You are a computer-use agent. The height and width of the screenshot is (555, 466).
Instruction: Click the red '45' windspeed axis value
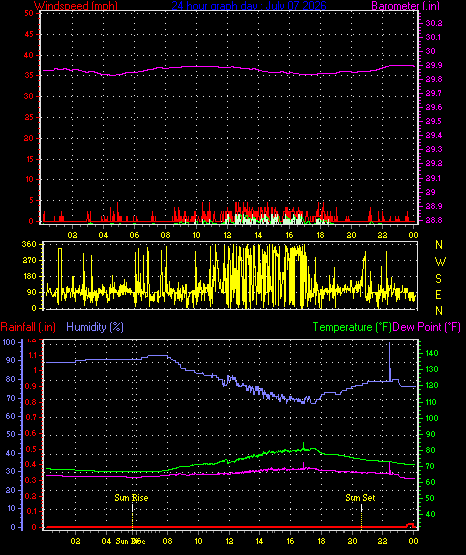click(x=29, y=35)
